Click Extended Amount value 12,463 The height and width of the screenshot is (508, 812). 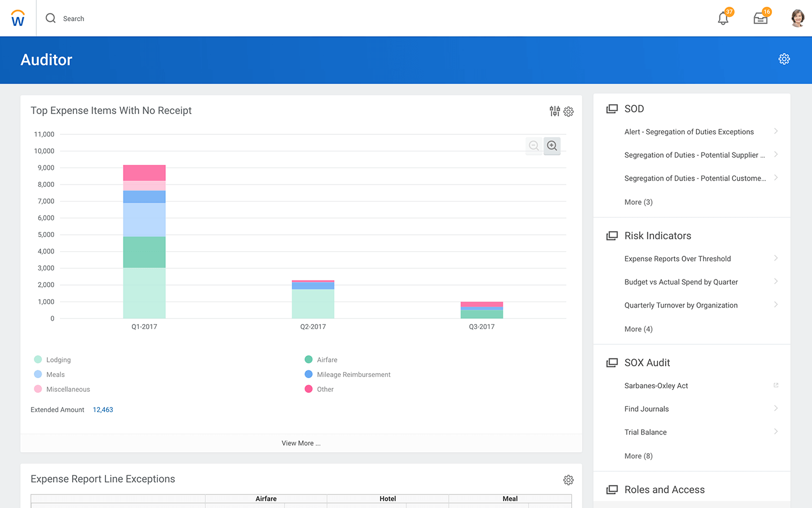tap(103, 410)
